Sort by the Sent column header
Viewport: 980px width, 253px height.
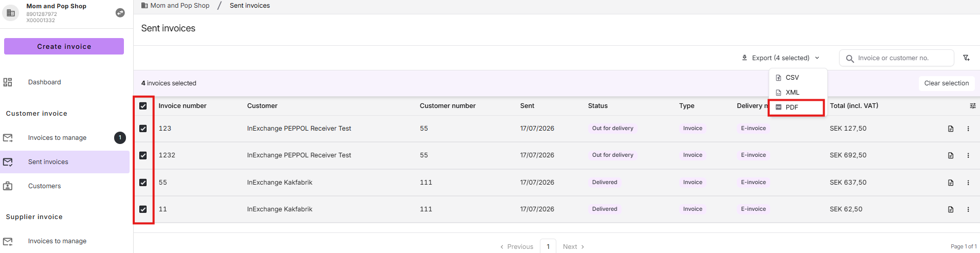pos(527,106)
